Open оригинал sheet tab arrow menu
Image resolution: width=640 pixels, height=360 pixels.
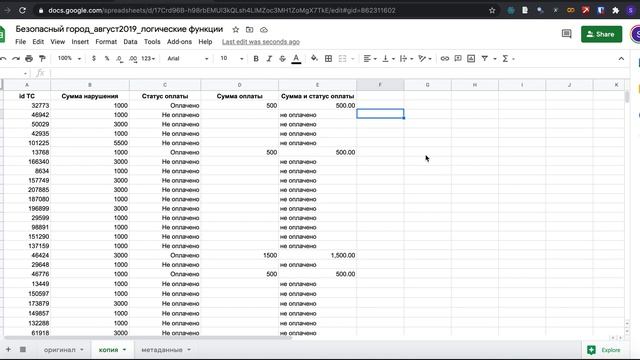pos(82,350)
